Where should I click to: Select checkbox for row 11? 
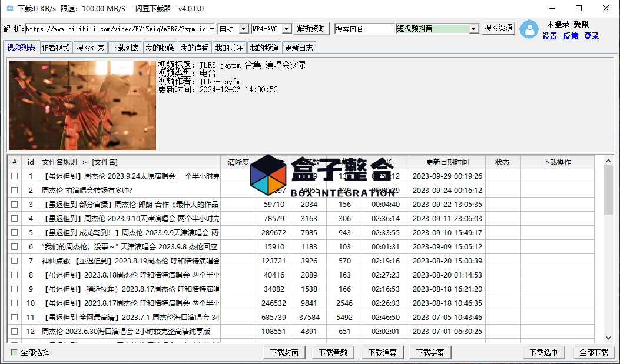pyautogui.click(x=15, y=318)
